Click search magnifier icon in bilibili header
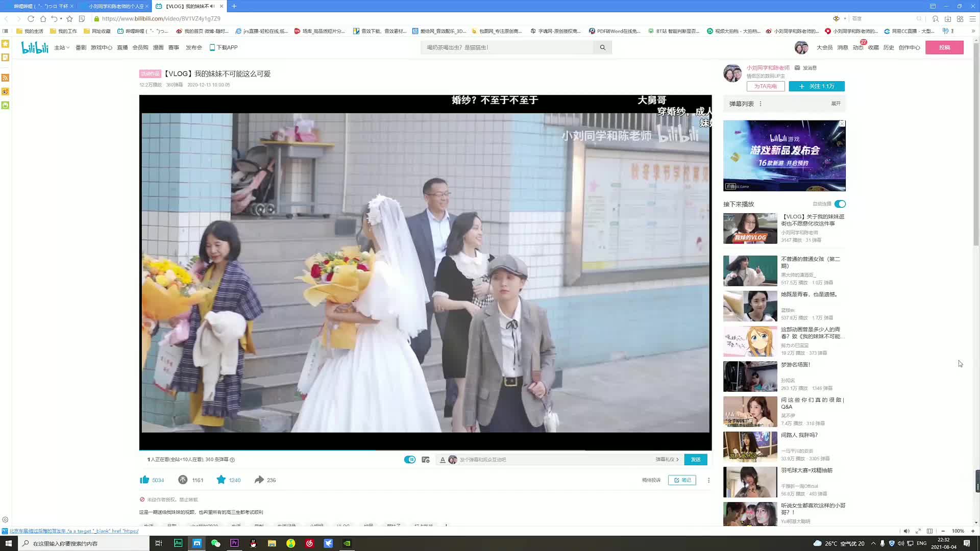Image resolution: width=980 pixels, height=551 pixels. click(603, 47)
